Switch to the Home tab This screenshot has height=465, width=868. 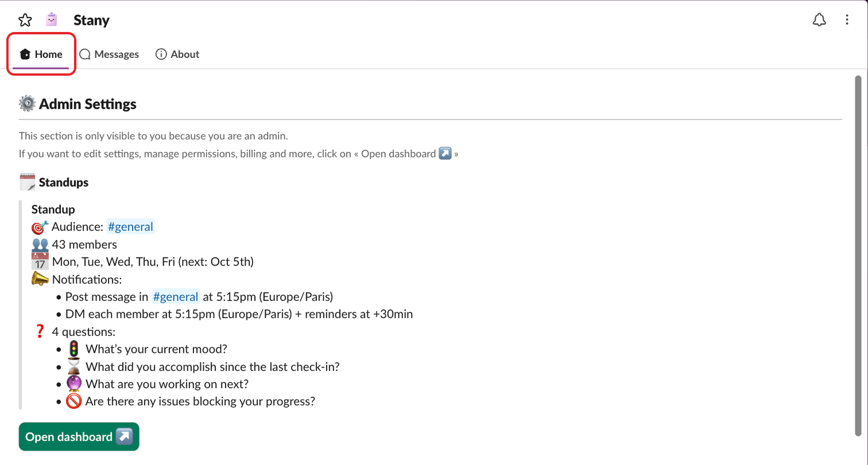pos(41,54)
